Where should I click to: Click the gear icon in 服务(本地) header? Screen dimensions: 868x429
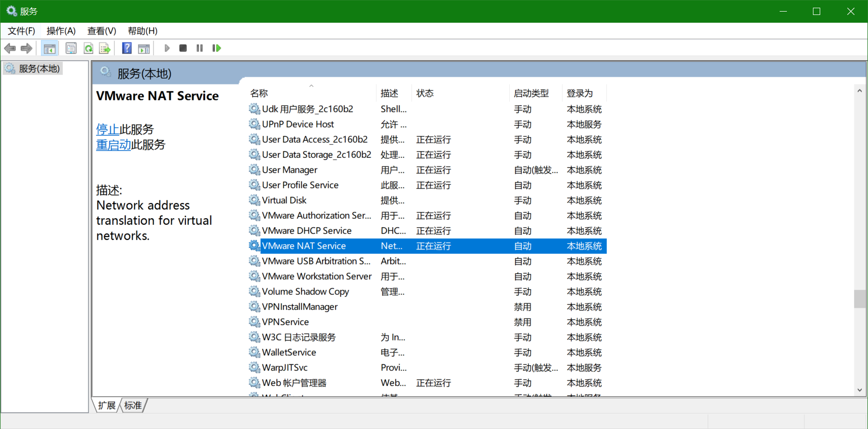point(106,72)
